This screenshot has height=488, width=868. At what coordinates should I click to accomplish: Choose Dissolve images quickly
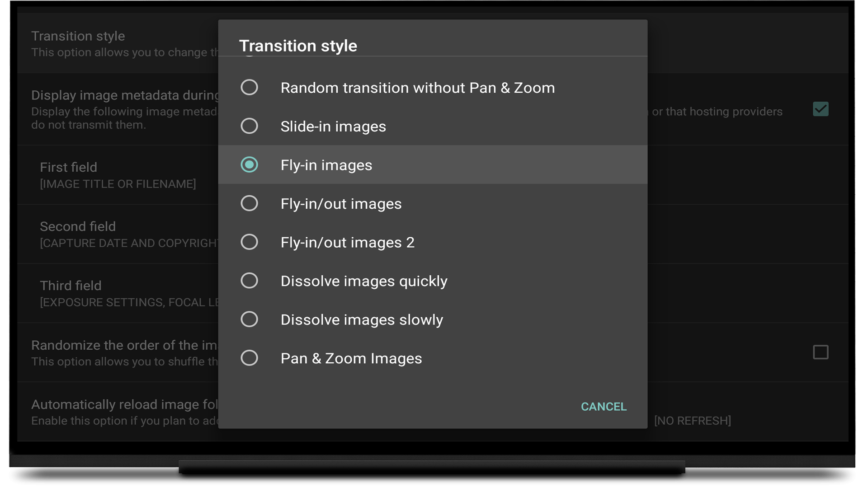click(x=364, y=281)
